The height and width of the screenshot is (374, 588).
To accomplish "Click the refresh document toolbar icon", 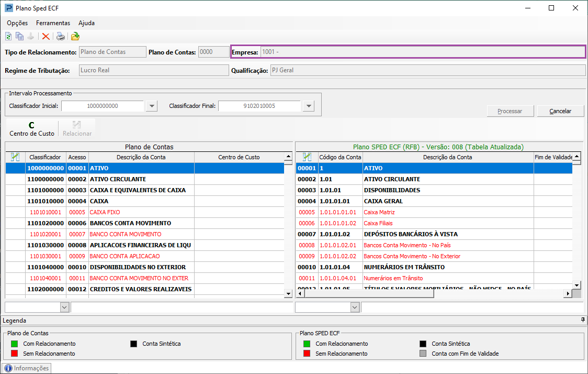I will [8, 37].
